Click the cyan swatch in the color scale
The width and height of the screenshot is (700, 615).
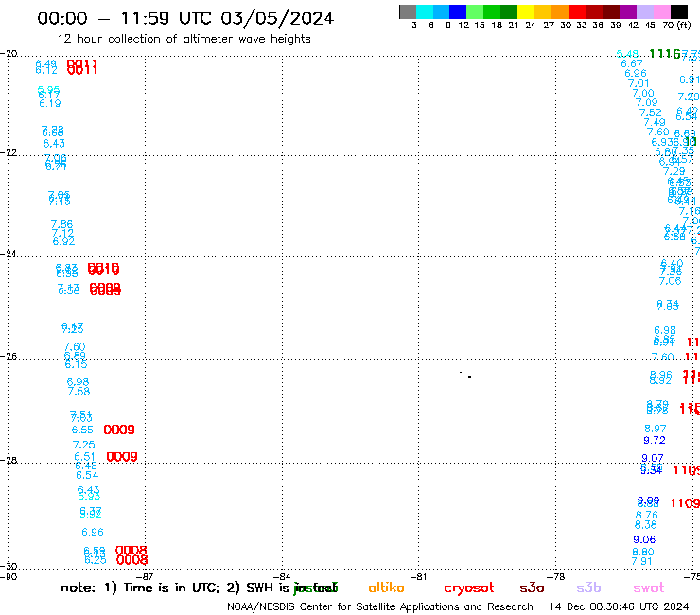tap(425, 11)
